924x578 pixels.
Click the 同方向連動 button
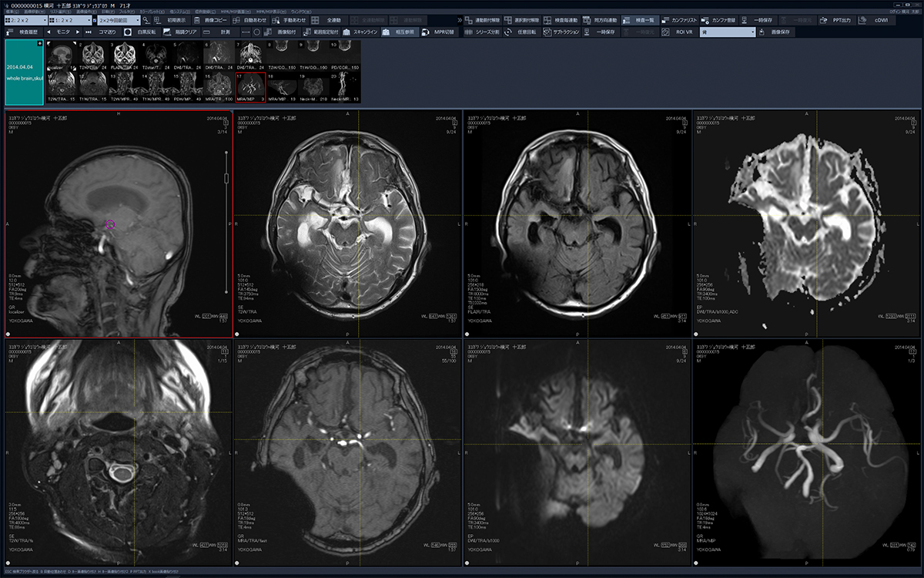602,19
